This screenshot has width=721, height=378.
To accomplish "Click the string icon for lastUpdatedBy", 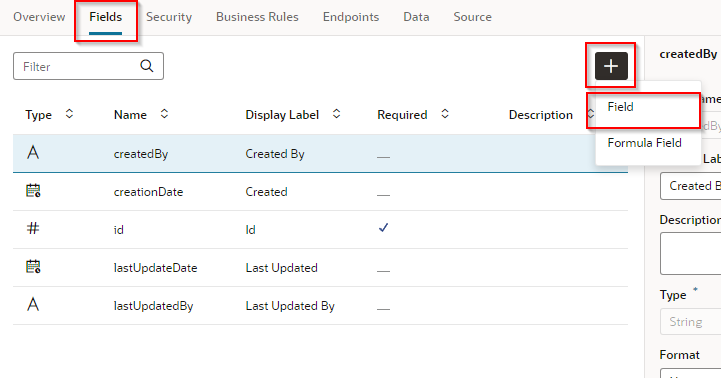I will [x=33, y=304].
